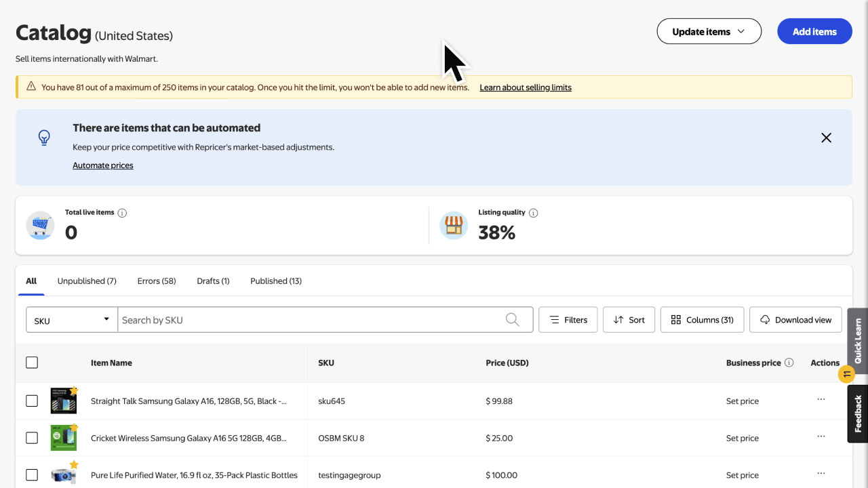Go to the Published (13) tab
Screen dimensions: 868x488
coord(276,281)
